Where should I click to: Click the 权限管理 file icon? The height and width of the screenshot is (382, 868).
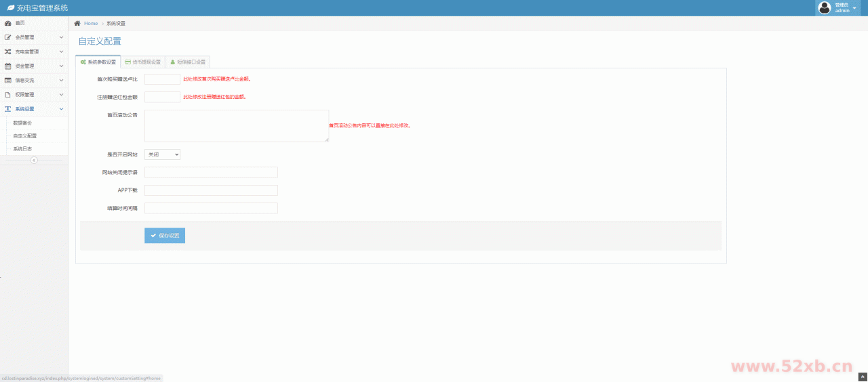pos(8,94)
